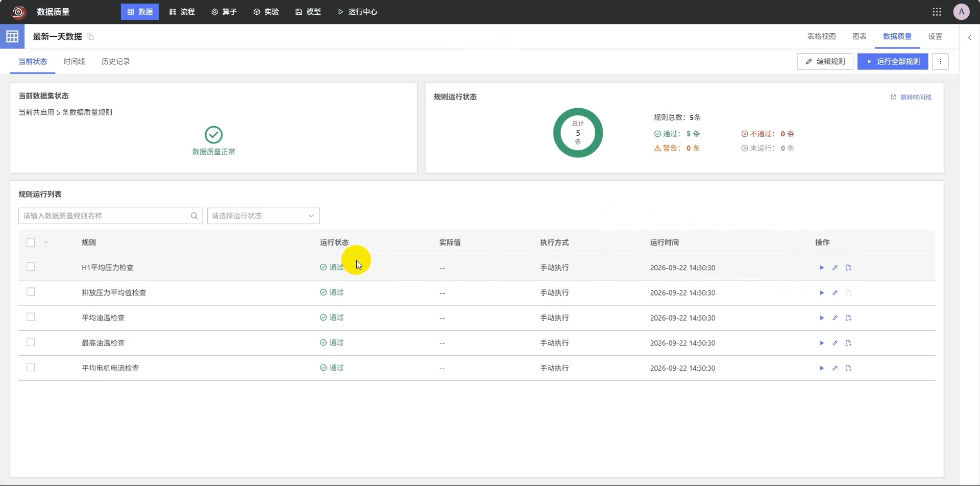Switch to the 时间线 tab
Image resolution: width=980 pixels, height=486 pixels.
tap(74, 61)
